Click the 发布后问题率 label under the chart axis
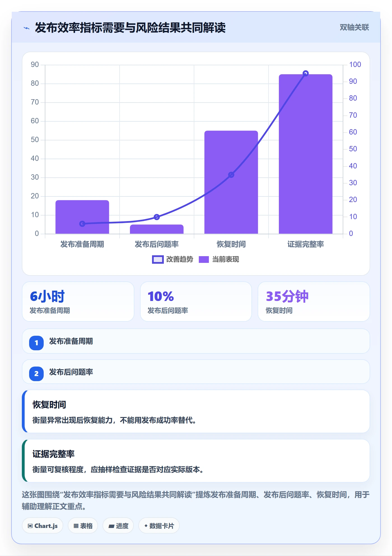 pyautogui.click(x=157, y=244)
